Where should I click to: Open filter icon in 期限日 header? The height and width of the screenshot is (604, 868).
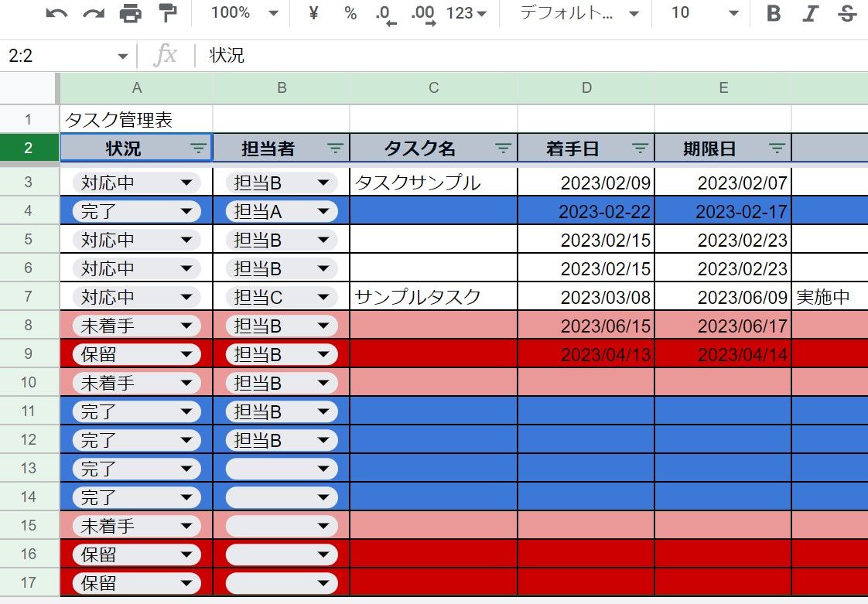point(777,148)
